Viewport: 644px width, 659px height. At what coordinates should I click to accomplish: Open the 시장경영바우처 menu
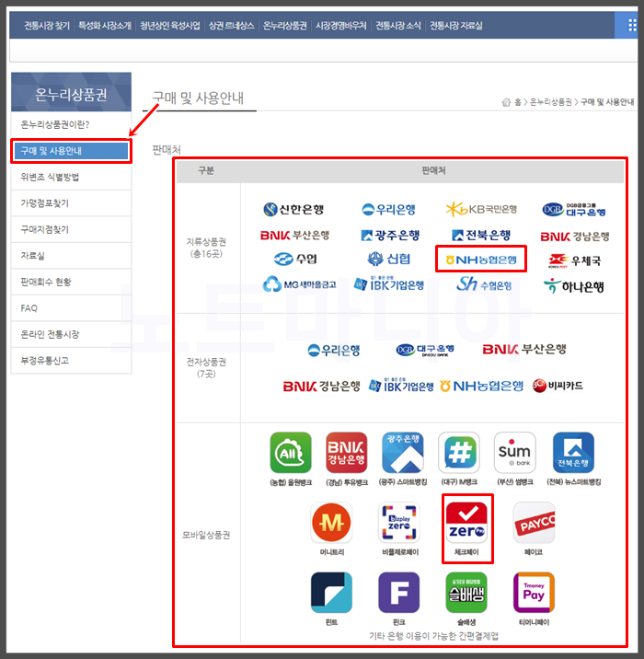(341, 26)
